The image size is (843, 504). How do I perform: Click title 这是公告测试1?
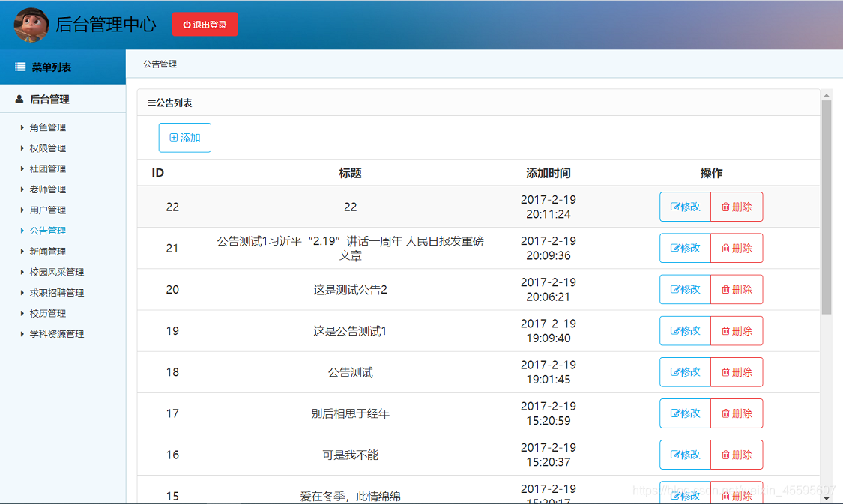[351, 331]
